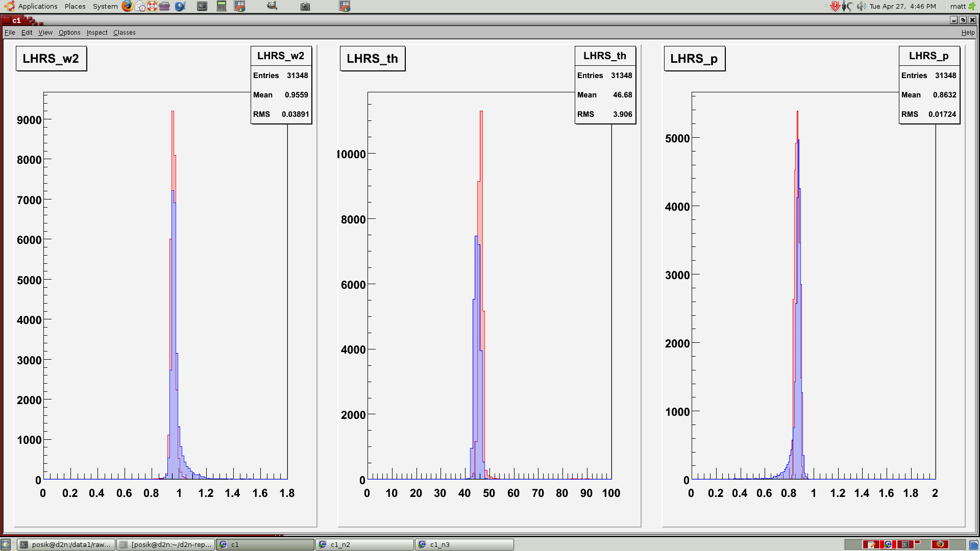This screenshot has height=551, width=980.
Task: Open the Options menu
Action: 69,33
